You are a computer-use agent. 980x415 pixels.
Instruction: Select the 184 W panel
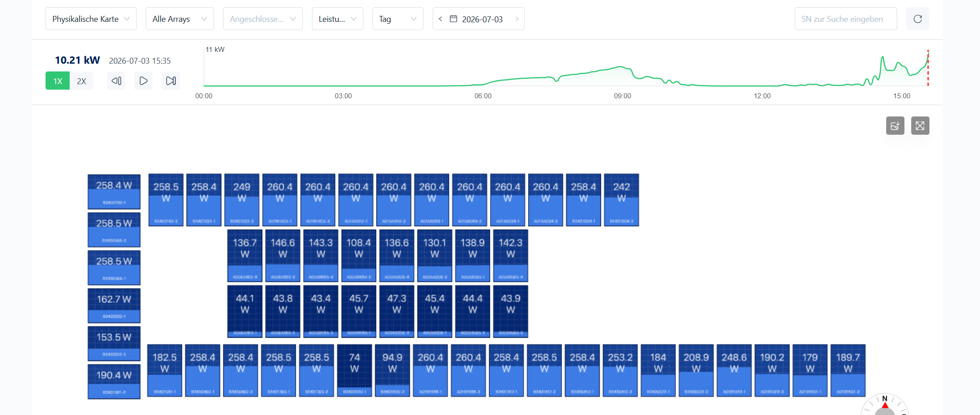point(658,370)
